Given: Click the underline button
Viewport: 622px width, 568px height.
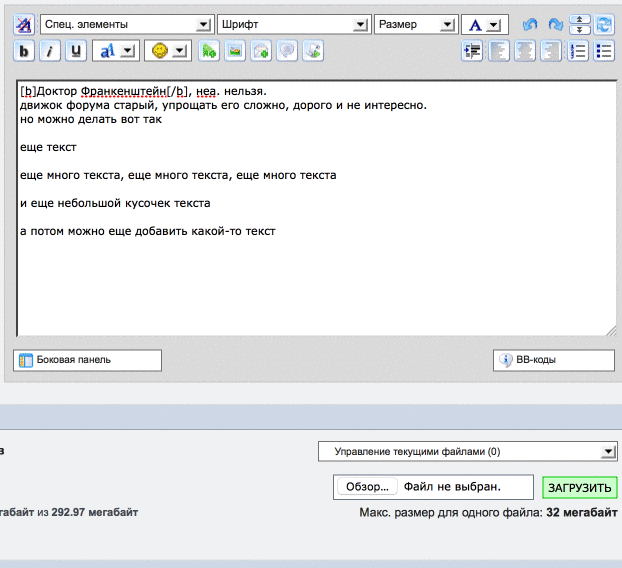Looking at the screenshot, I should 76,50.
